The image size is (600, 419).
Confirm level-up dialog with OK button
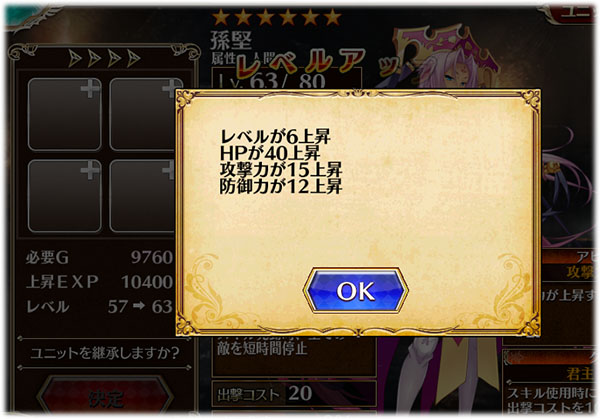click(355, 291)
